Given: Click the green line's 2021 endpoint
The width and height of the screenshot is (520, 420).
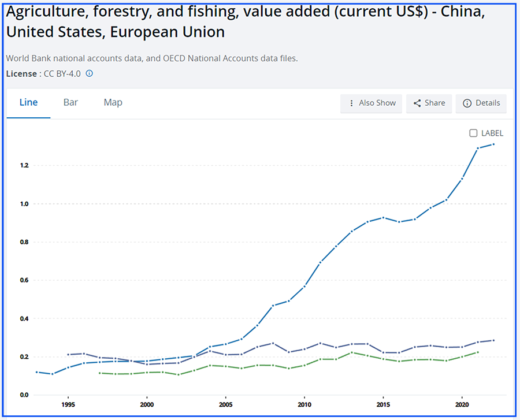Looking at the screenshot, I should pos(478,352).
